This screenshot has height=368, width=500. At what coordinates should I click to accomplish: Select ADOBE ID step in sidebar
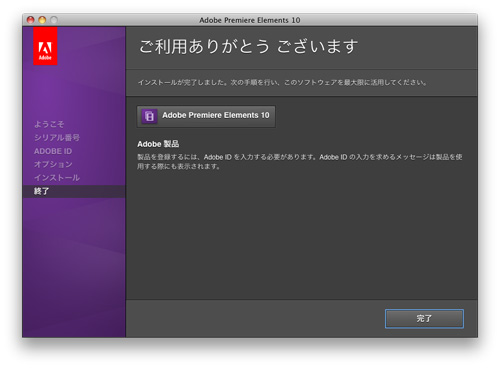pos(53,151)
